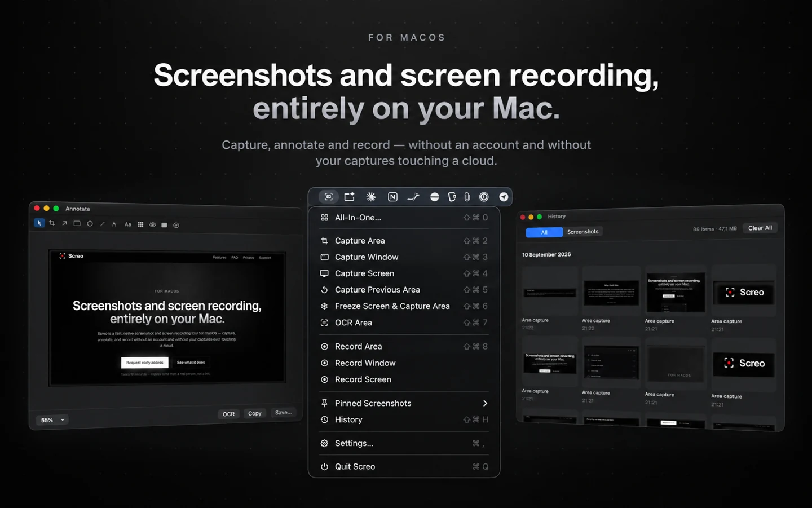Click the Copy button in Annotate window
Screen dimensions: 812x508
[255, 413]
